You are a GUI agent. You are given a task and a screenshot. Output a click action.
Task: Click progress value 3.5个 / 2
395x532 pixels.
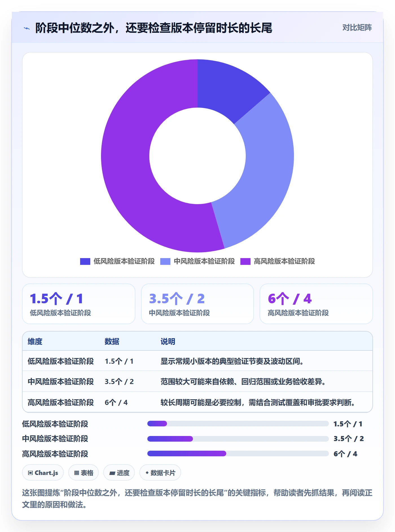click(x=349, y=439)
